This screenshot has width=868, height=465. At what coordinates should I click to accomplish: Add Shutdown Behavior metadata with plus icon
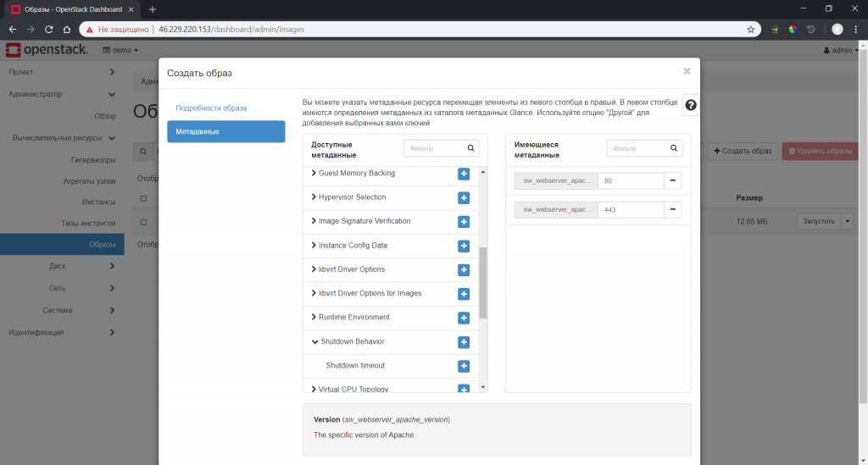[464, 342]
